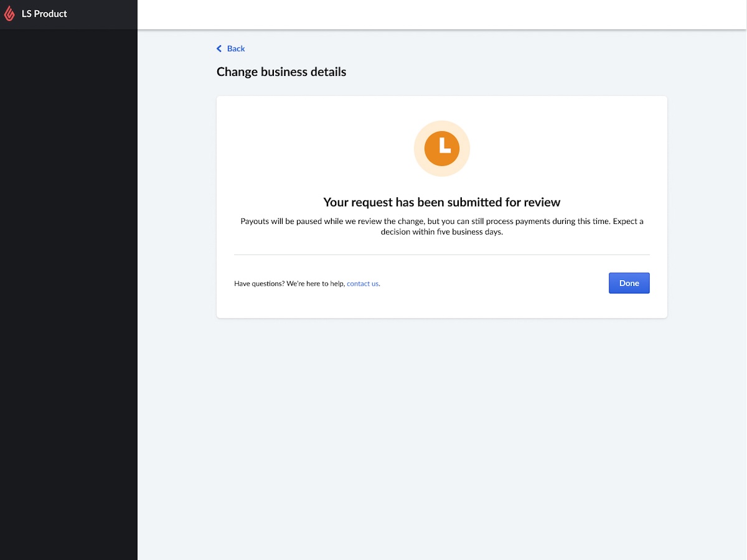Click the submitted for review headline
This screenshot has height=560, width=747.
pos(442,202)
